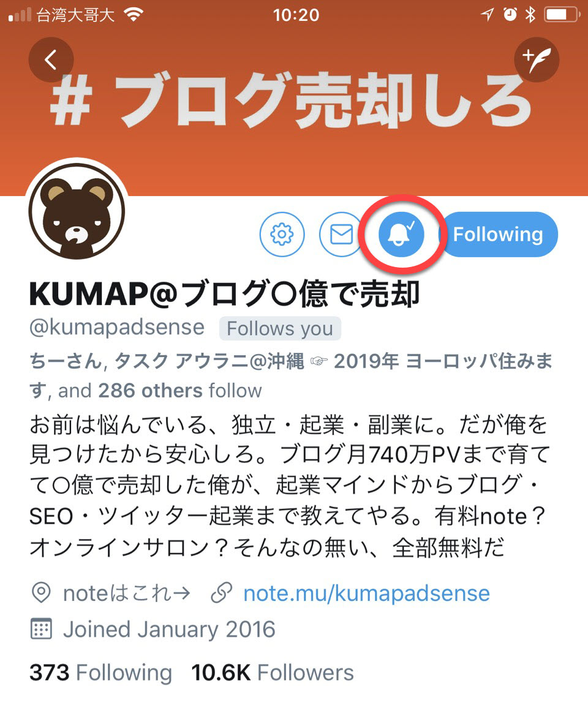
Task: Tap the @kumapadsense handle
Action: 117,327
